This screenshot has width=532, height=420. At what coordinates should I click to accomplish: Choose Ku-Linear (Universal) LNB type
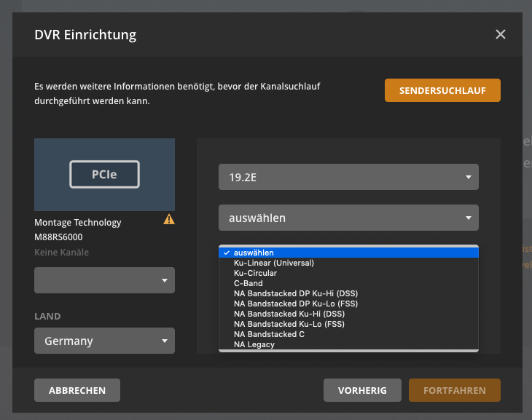click(x=348, y=263)
